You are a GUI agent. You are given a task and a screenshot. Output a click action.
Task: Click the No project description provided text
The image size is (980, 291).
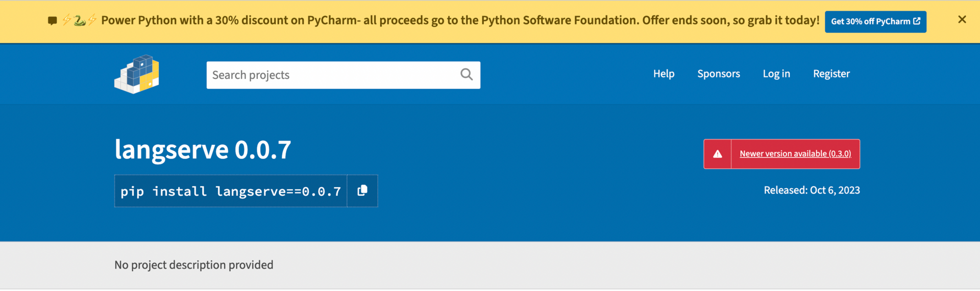click(193, 264)
